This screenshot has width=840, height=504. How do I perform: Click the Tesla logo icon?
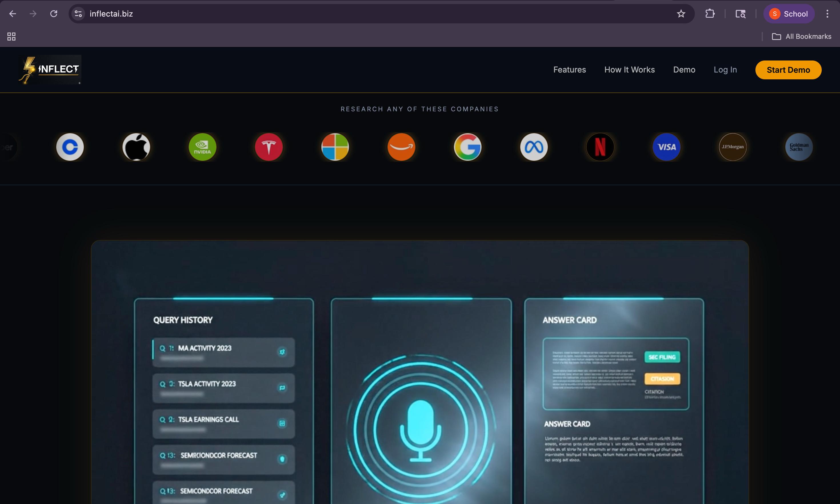(269, 147)
